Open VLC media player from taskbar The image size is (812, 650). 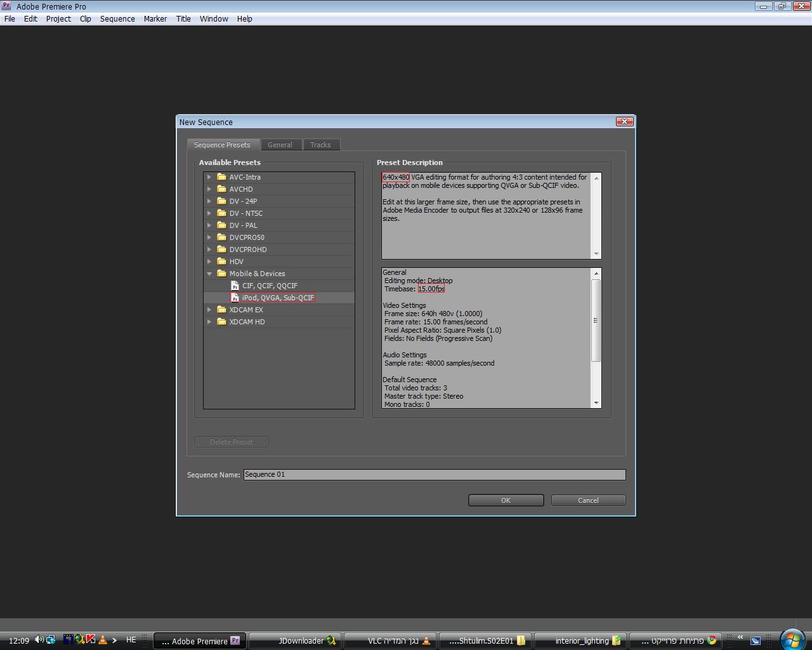click(391, 640)
